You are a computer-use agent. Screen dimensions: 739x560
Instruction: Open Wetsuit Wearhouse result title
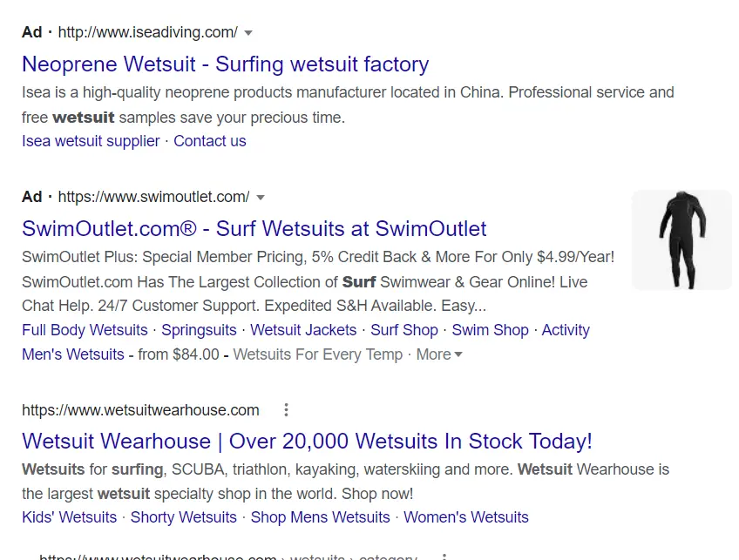[307, 441]
